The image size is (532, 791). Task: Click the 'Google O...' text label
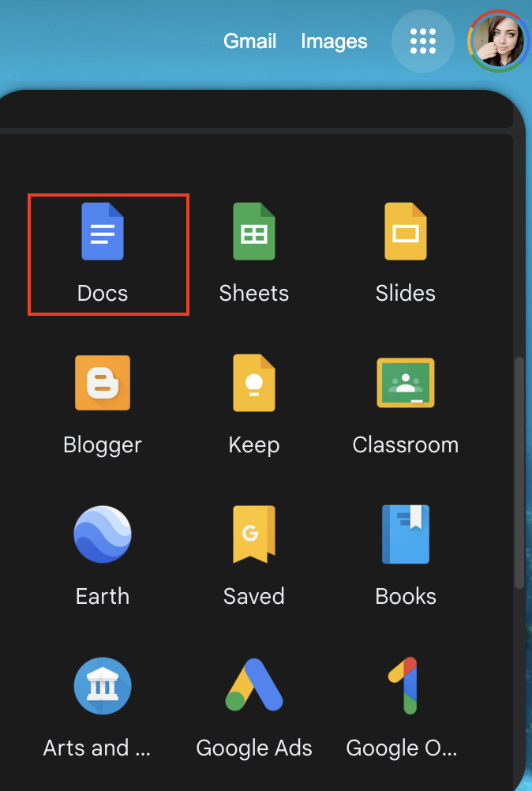(x=402, y=748)
